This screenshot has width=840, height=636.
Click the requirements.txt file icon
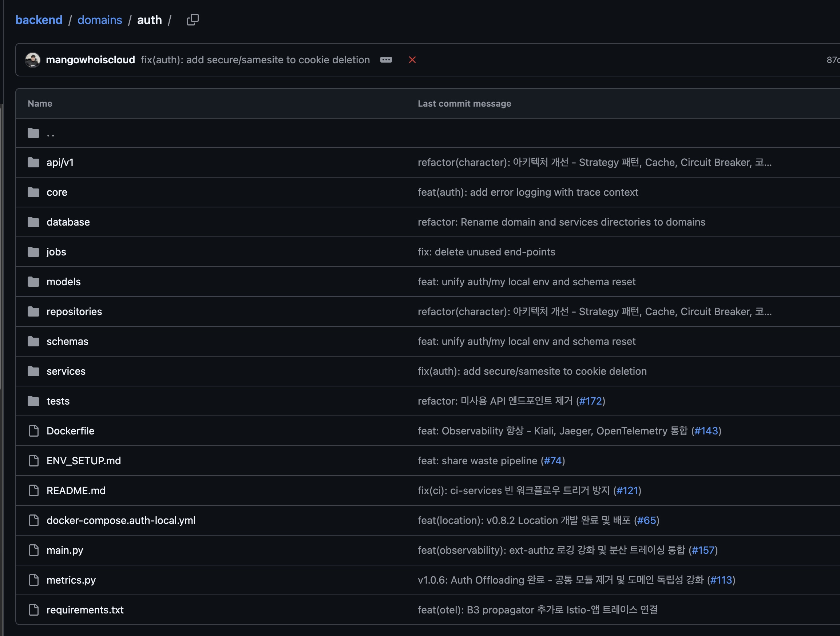(33, 610)
